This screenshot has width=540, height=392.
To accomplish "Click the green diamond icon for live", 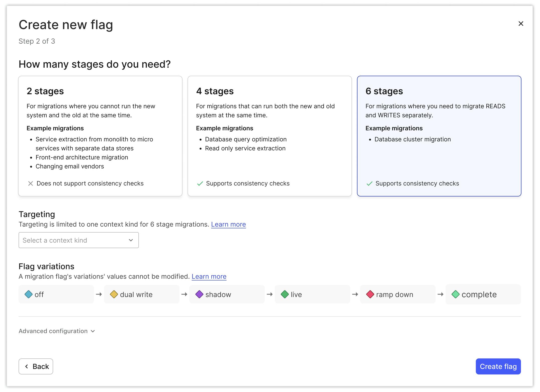I will pos(285,294).
